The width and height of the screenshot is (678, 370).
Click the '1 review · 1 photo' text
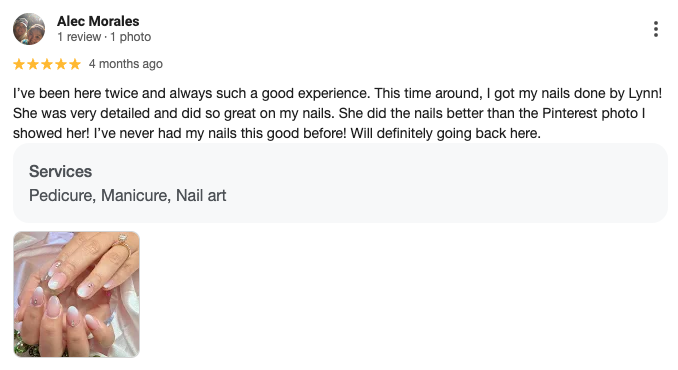tap(104, 37)
